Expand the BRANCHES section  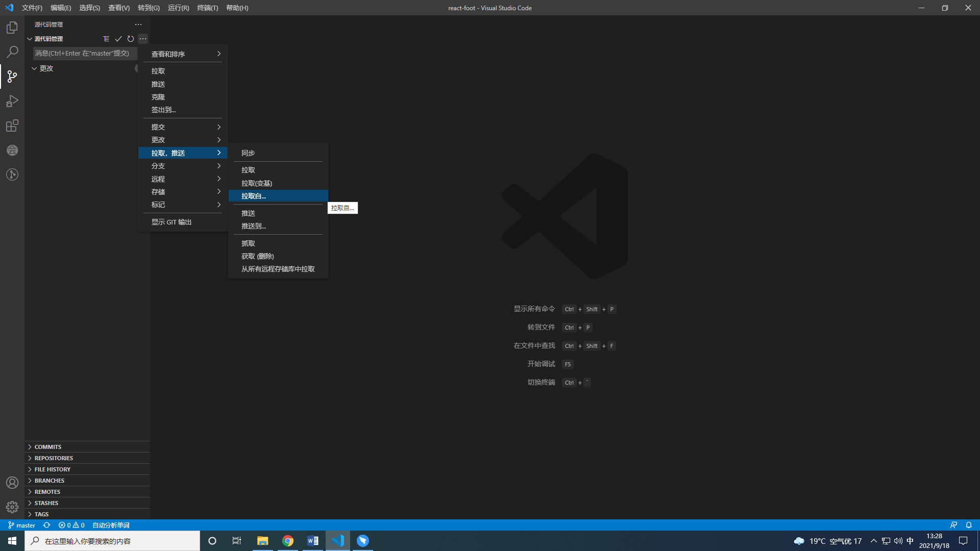pos(87,481)
